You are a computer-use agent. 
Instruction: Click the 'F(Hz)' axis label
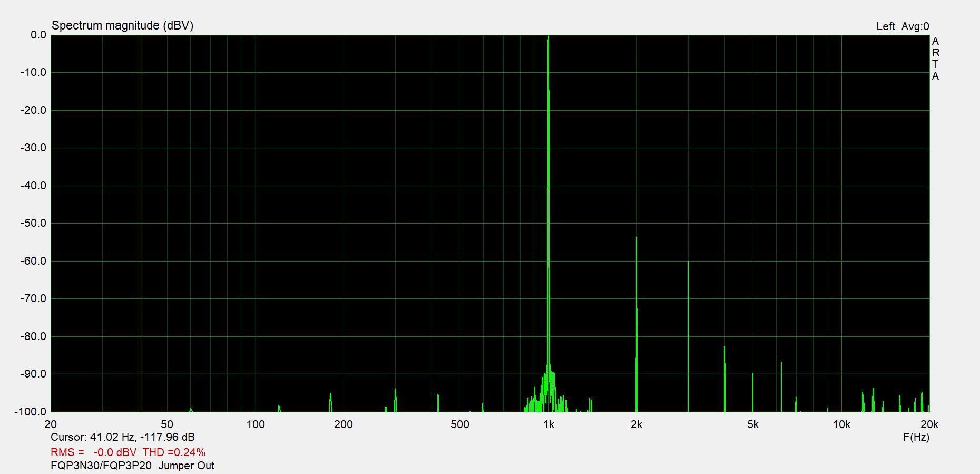pos(916,437)
